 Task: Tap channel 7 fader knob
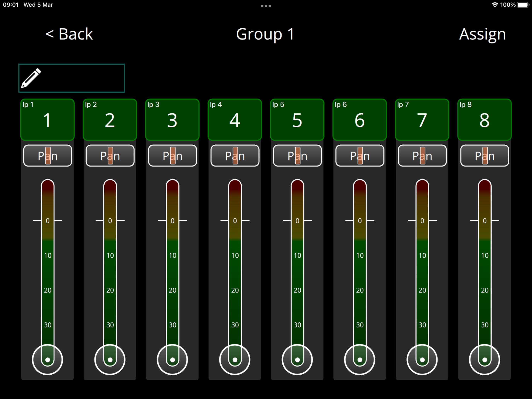coord(422,360)
